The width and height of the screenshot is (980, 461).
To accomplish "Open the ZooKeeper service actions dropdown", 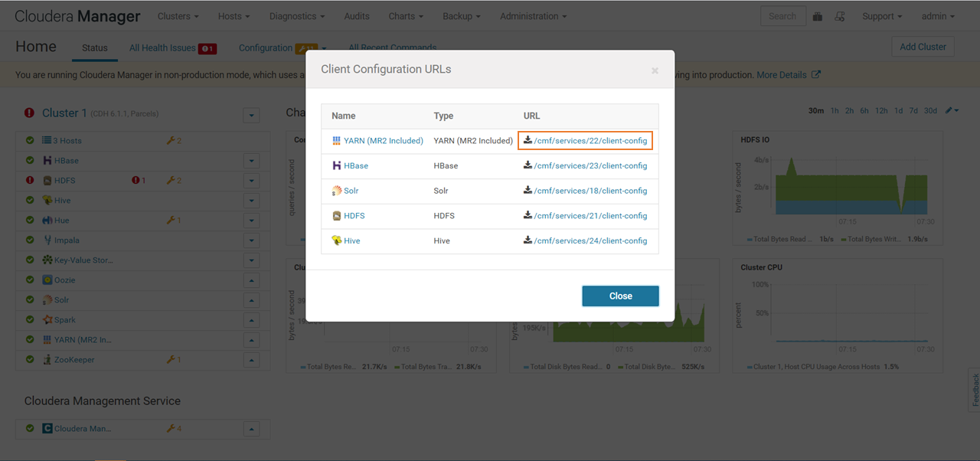I will 252,360.
